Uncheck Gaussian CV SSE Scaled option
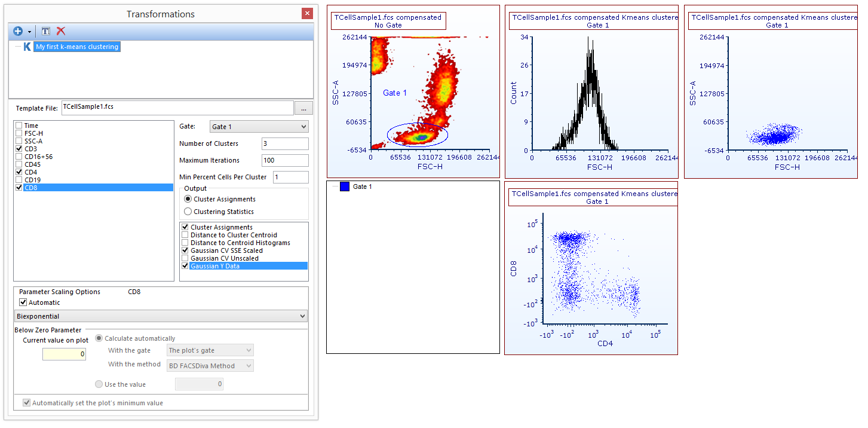Screen dimensions: 868x428 (x=185, y=250)
